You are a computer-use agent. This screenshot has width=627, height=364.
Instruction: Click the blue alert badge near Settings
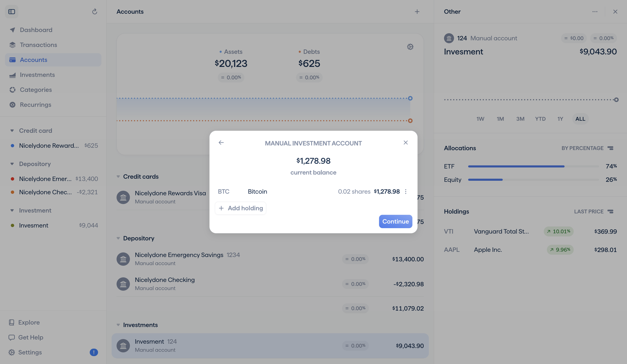94,353
